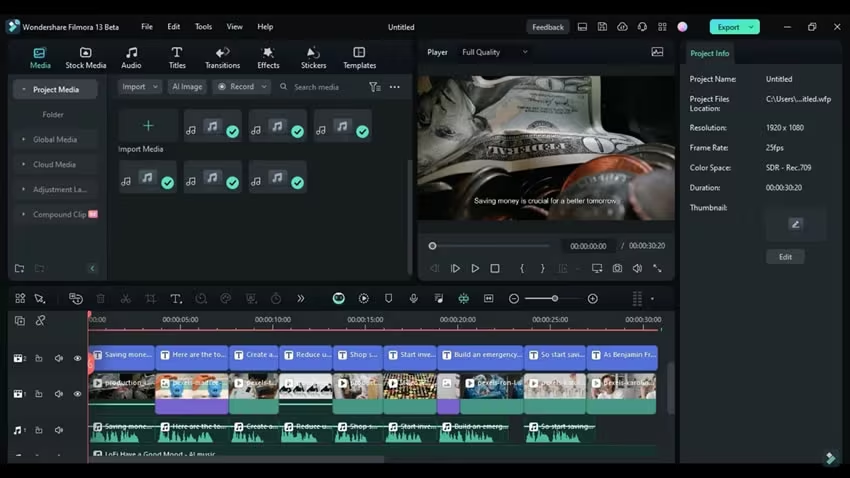Click the mark out bracket icon
850x478 pixels.
click(542, 268)
